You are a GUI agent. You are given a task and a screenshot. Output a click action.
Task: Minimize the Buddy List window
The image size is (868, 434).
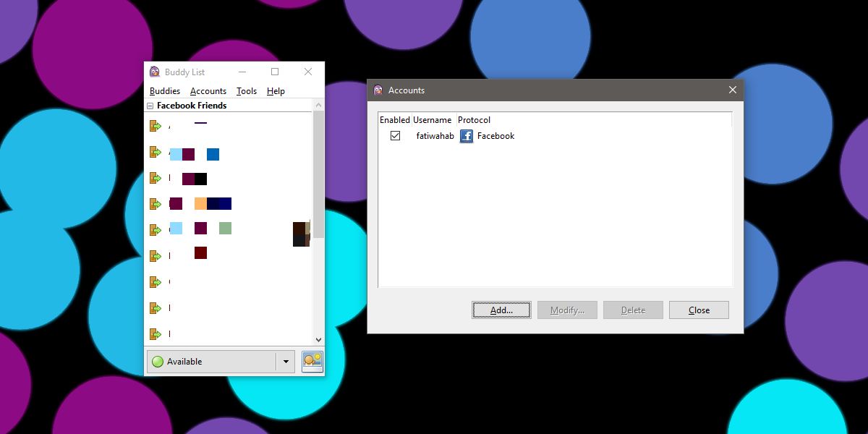click(x=242, y=72)
